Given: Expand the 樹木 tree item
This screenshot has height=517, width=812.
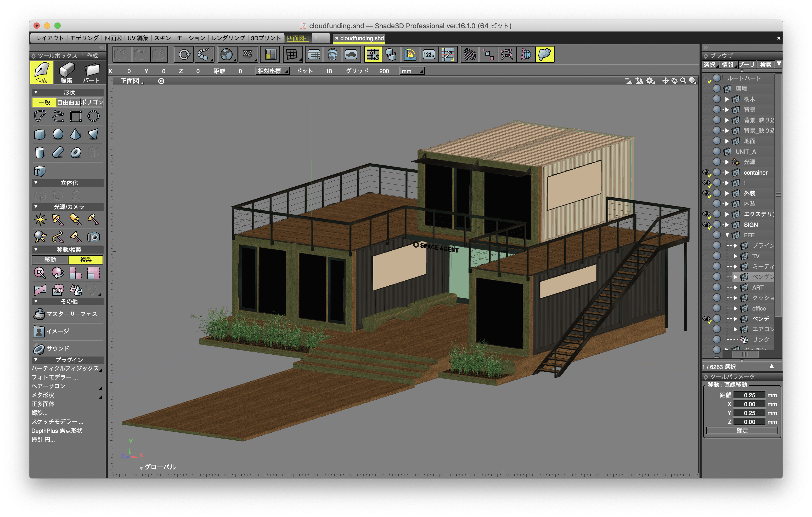Looking at the screenshot, I should pos(727,99).
